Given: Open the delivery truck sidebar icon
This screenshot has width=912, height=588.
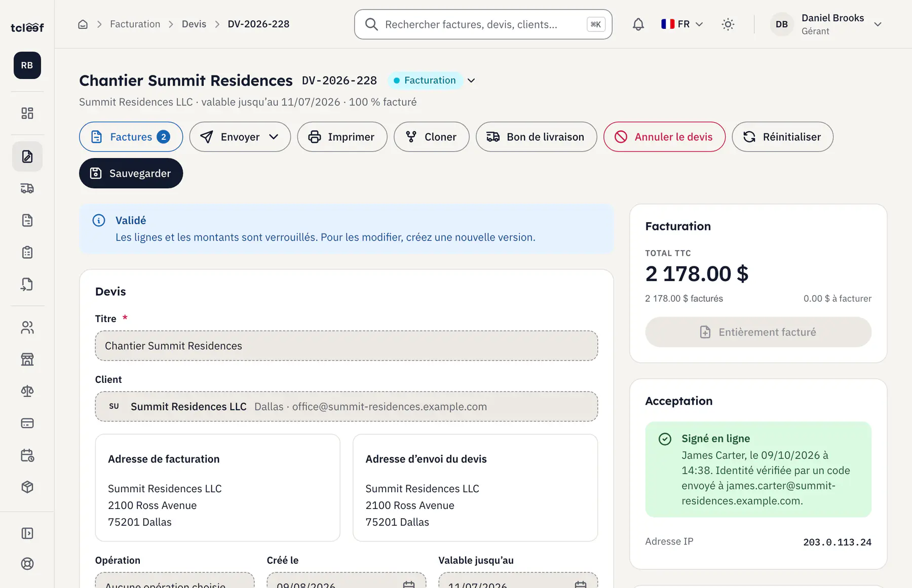Looking at the screenshot, I should pos(27,188).
